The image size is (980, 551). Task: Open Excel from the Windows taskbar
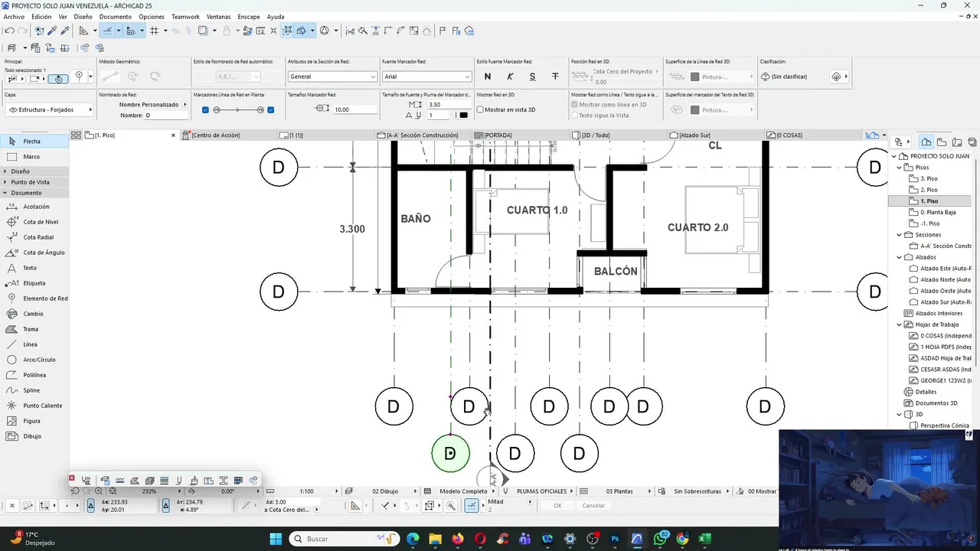click(704, 539)
